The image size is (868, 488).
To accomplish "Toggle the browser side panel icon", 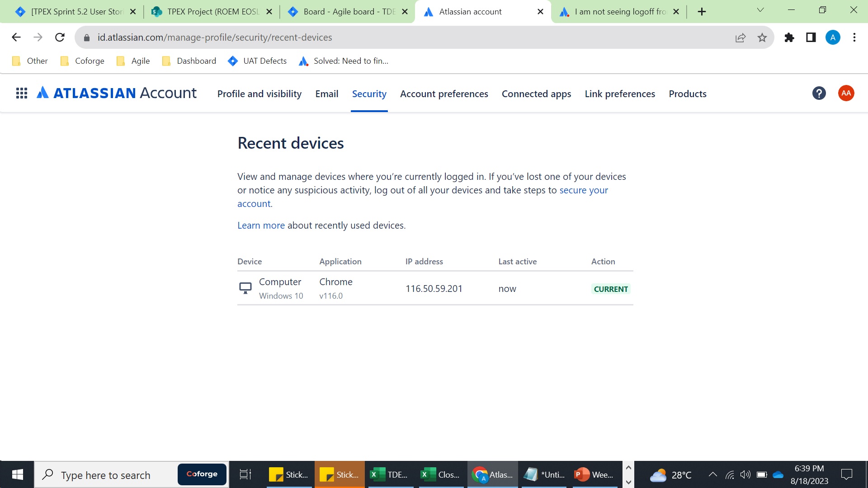I will (x=811, y=38).
